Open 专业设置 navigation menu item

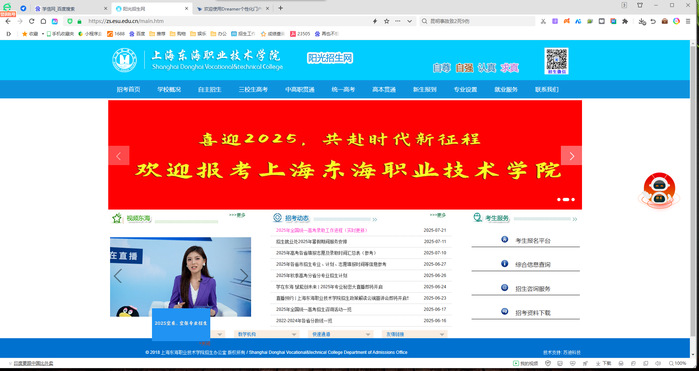point(465,89)
